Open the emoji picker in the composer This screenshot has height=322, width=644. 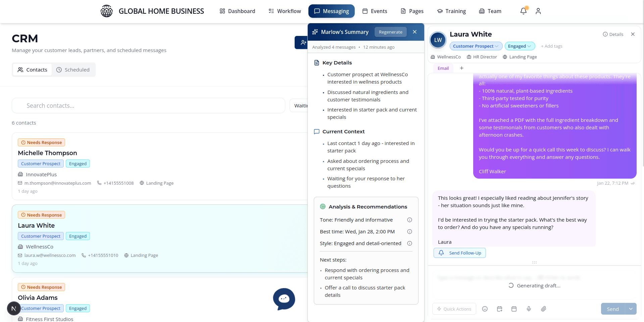485,309
